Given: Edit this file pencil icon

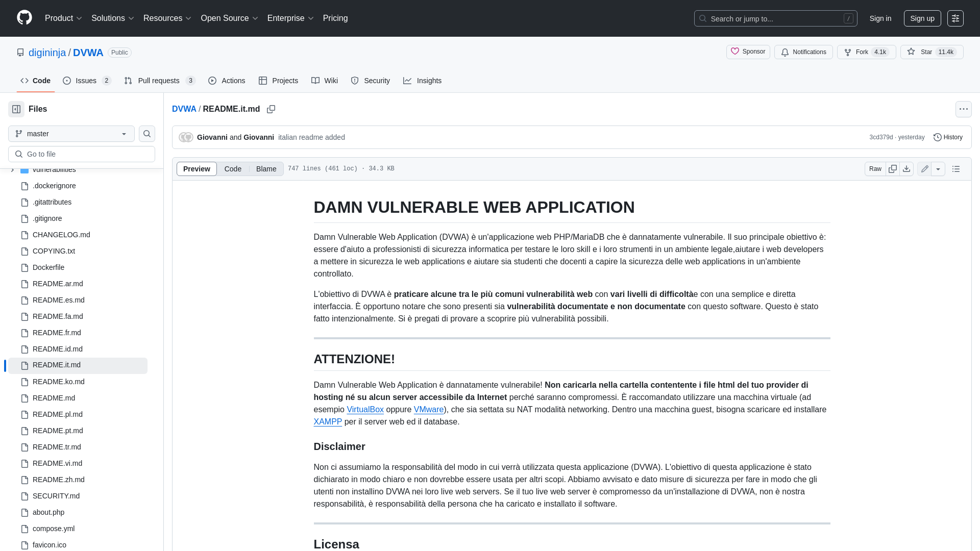Looking at the screenshot, I should pyautogui.click(x=924, y=169).
